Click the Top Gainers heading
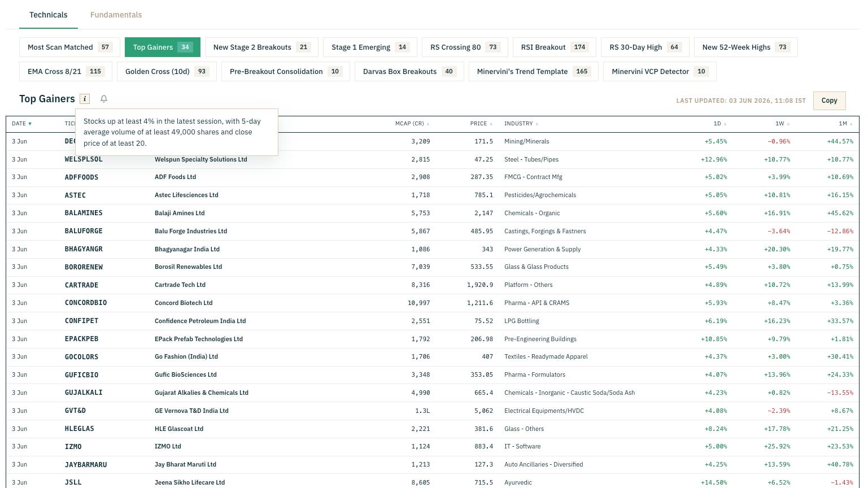The width and height of the screenshot is (868, 488). [47, 99]
